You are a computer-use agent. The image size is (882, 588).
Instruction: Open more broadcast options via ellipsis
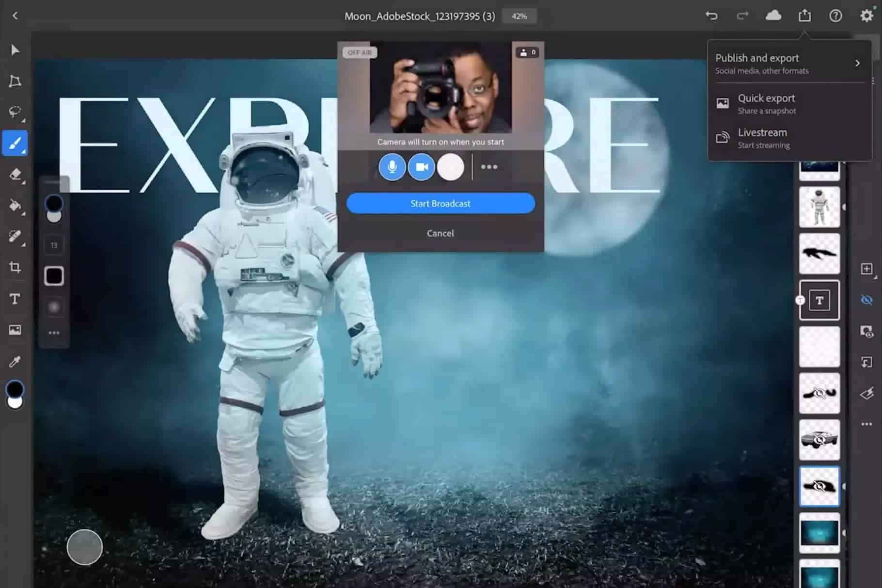click(489, 167)
